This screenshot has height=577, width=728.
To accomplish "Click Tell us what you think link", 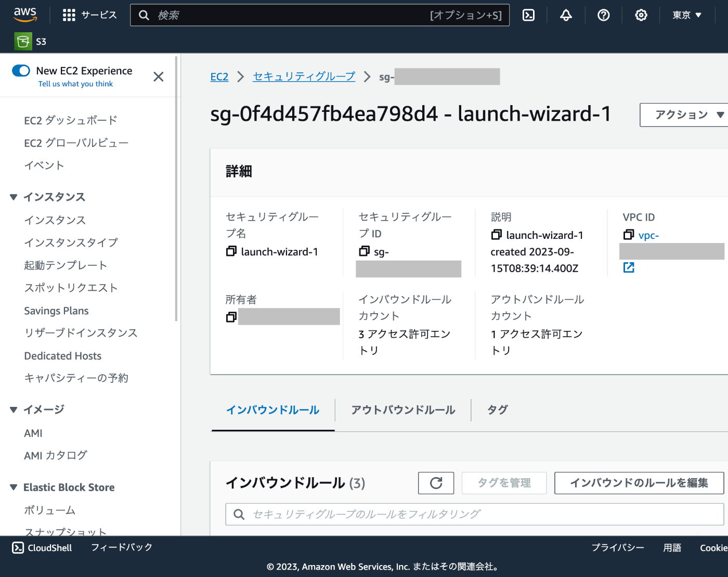I will click(x=75, y=84).
